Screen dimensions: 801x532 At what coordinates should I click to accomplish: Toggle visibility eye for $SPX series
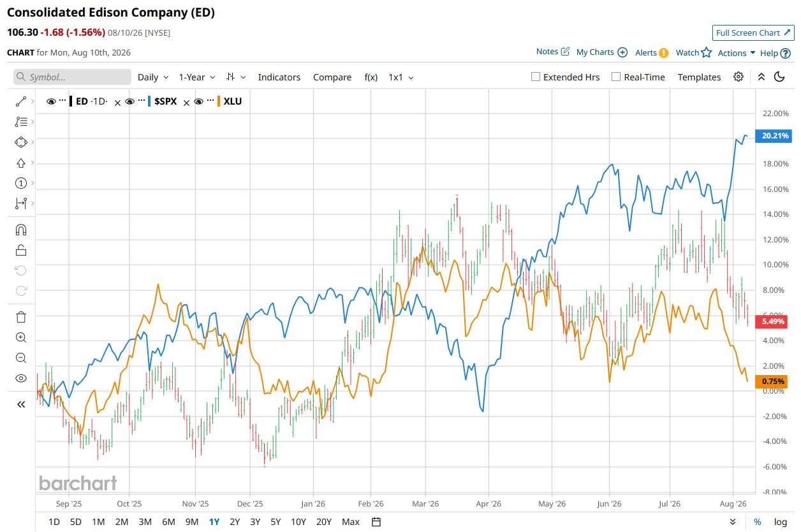coord(130,101)
